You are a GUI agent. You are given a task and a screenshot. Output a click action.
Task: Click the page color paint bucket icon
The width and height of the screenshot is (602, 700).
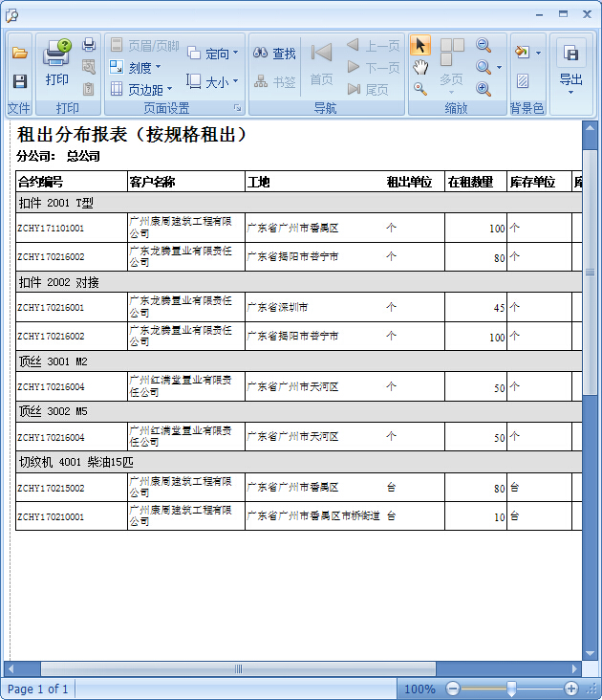(x=522, y=53)
